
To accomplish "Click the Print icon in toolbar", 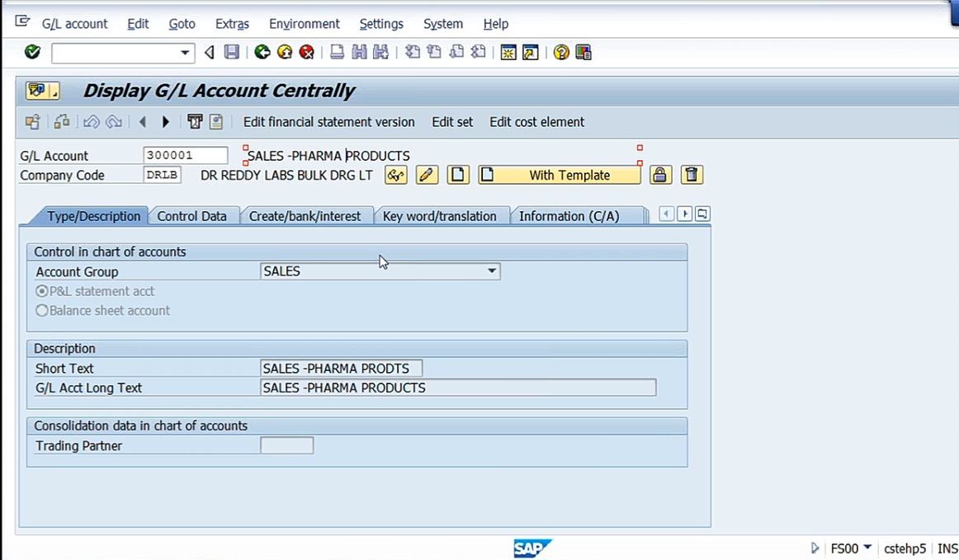I will pos(337,52).
